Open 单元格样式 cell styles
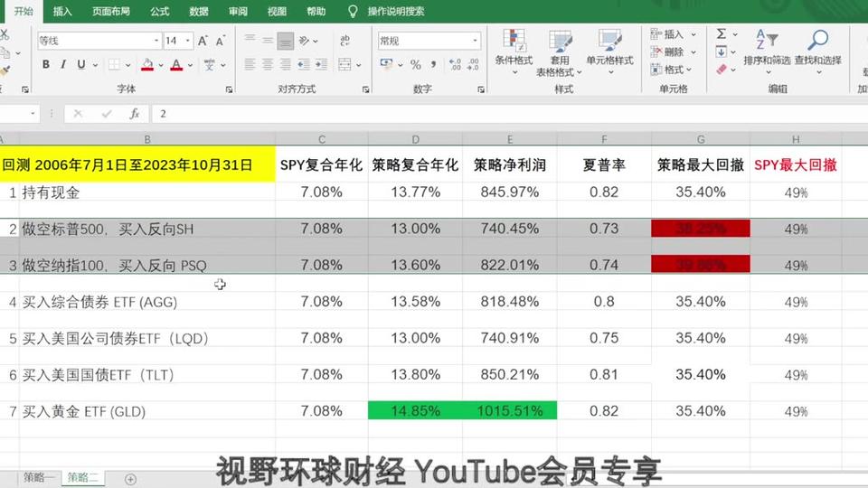The image size is (868, 488). pos(609,52)
